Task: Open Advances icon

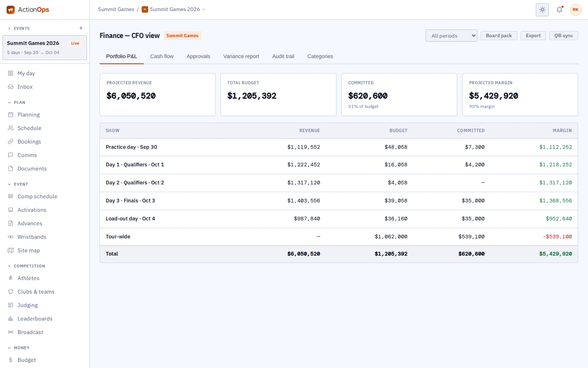Action: [x=11, y=223]
